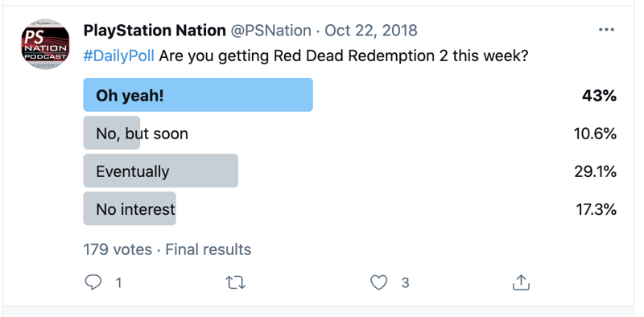This screenshot has height=317, width=644.
Task: Click the 29.1% result value
Action: click(595, 171)
